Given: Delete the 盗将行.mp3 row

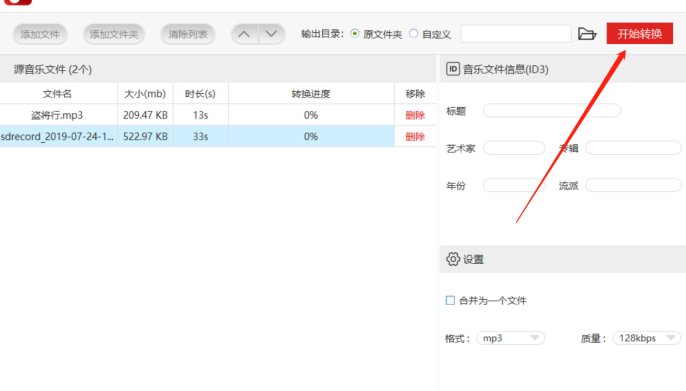Looking at the screenshot, I should point(415,115).
